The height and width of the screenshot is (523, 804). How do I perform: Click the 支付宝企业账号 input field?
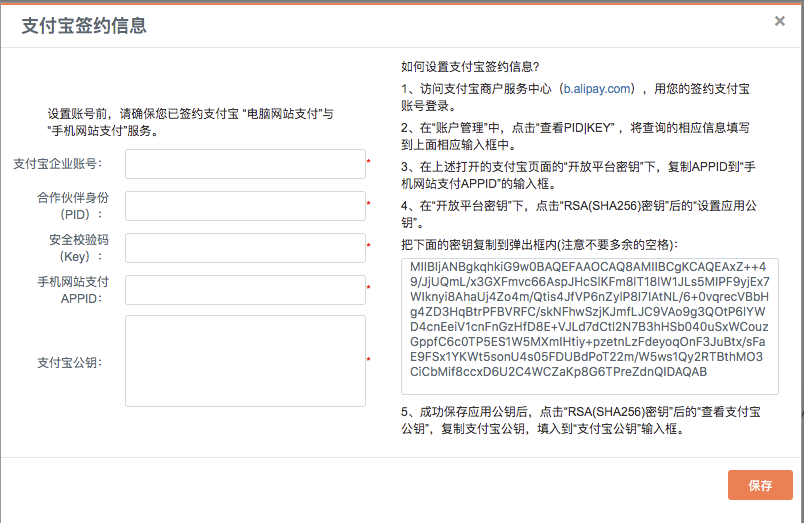(245, 164)
